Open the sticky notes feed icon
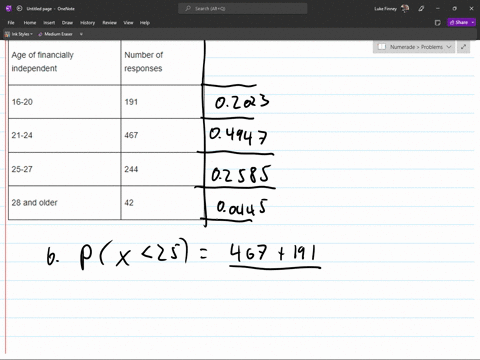 pos(438,23)
